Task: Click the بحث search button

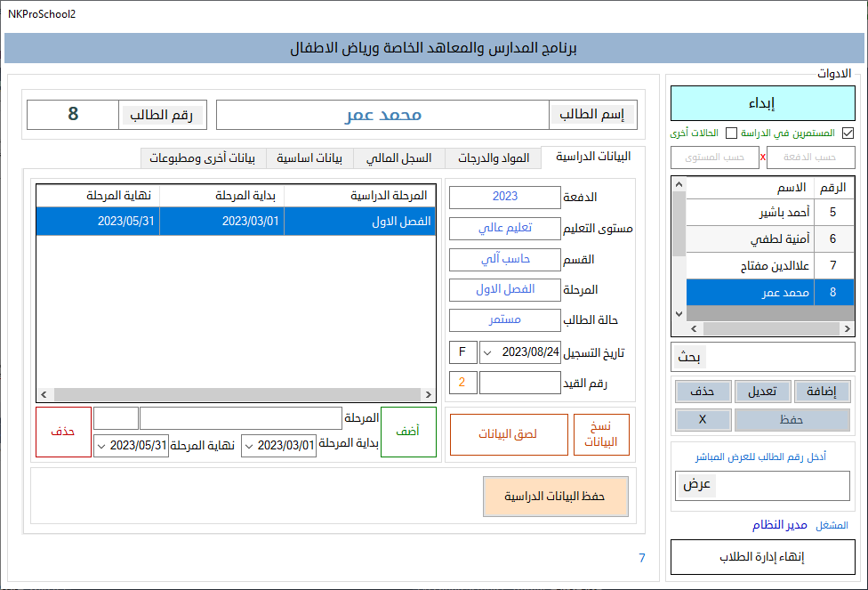Action: 689,358
